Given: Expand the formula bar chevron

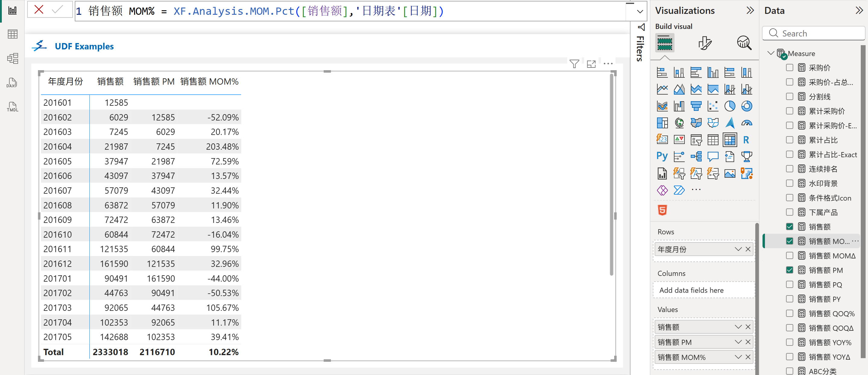Looking at the screenshot, I should click(x=640, y=11).
